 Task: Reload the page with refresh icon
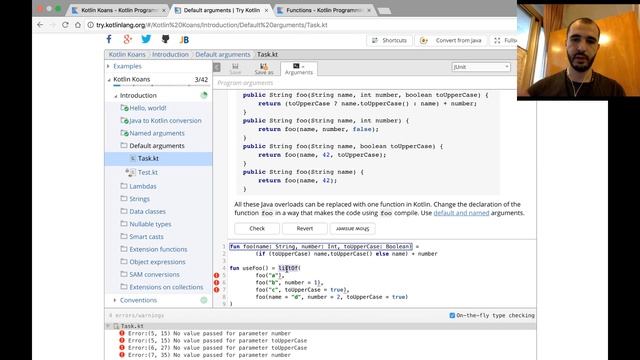coord(65,25)
